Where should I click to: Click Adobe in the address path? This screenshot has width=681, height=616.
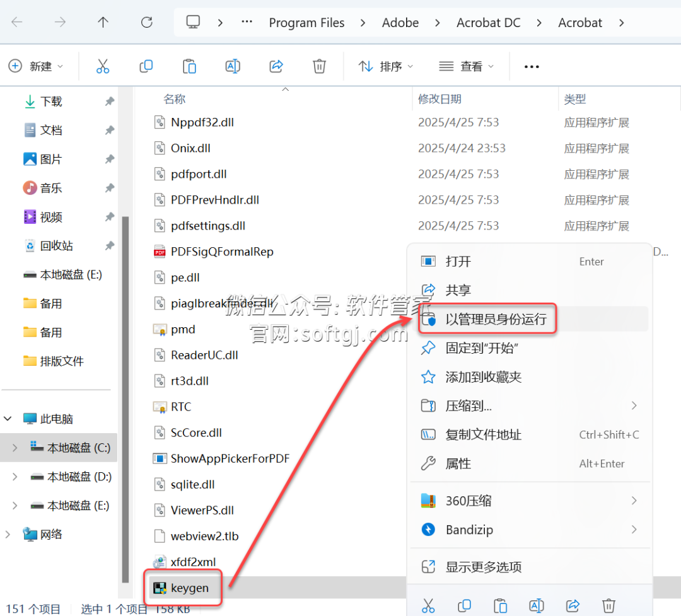pyautogui.click(x=400, y=23)
